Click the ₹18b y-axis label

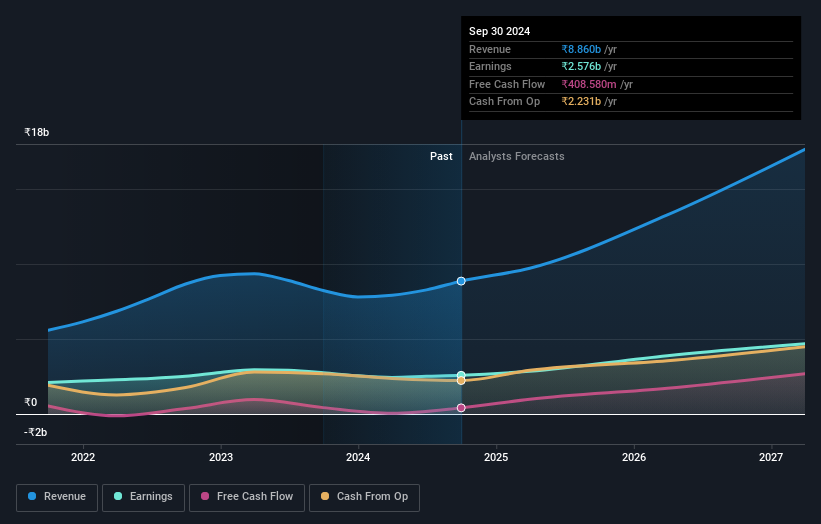click(x=37, y=132)
